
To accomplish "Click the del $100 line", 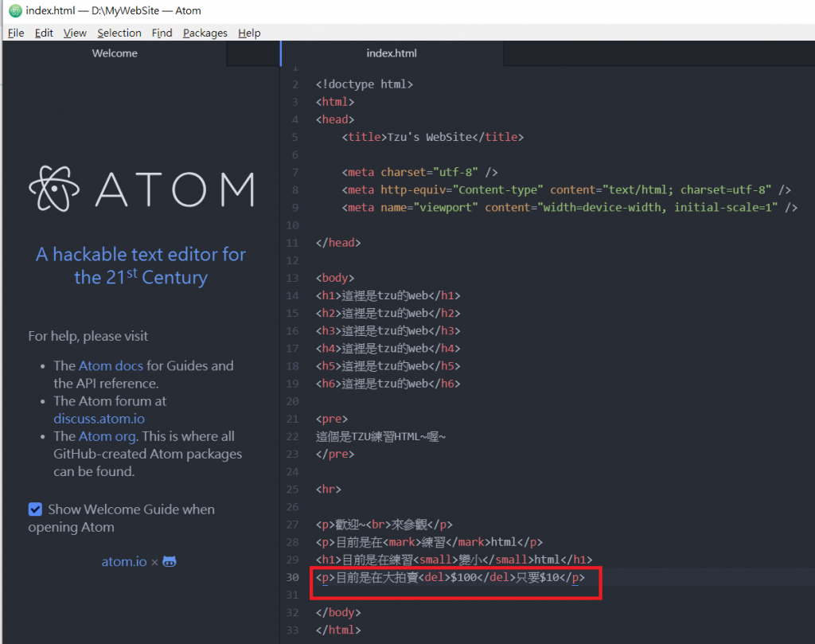I will tap(450, 577).
